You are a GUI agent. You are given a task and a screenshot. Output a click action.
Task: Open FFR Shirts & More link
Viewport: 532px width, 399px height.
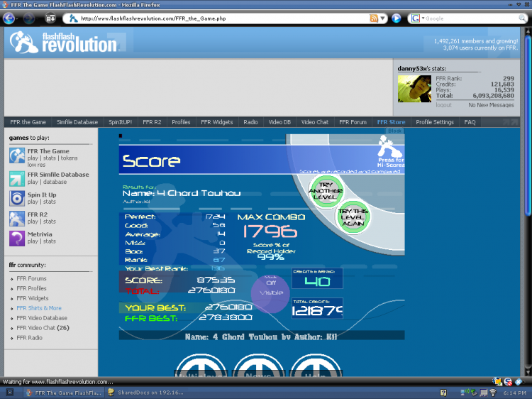pos(39,308)
